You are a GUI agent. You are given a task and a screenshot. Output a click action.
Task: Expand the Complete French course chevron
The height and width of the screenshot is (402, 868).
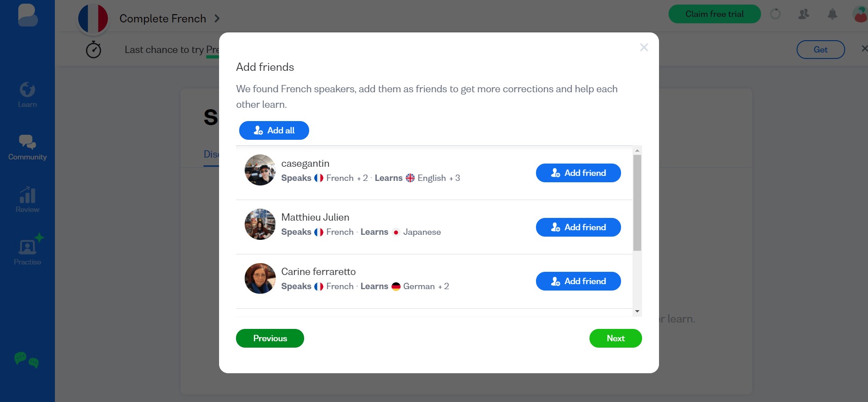pyautogui.click(x=217, y=19)
